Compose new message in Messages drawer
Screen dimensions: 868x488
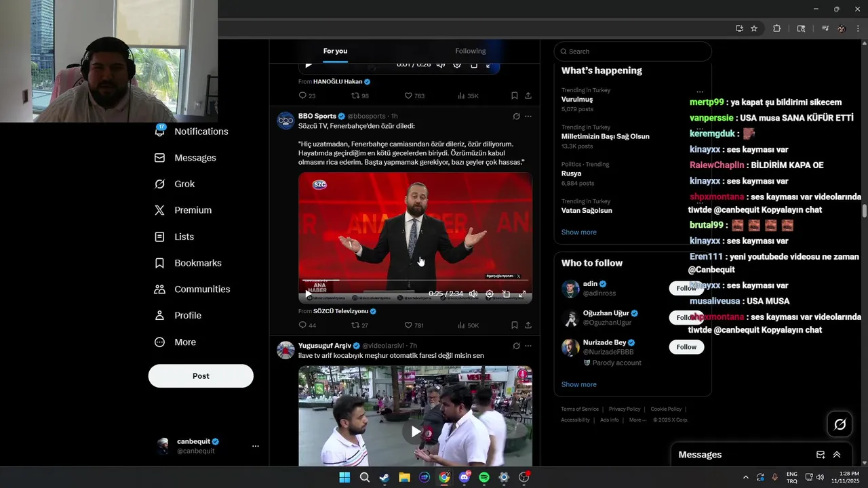pyautogui.click(x=821, y=455)
